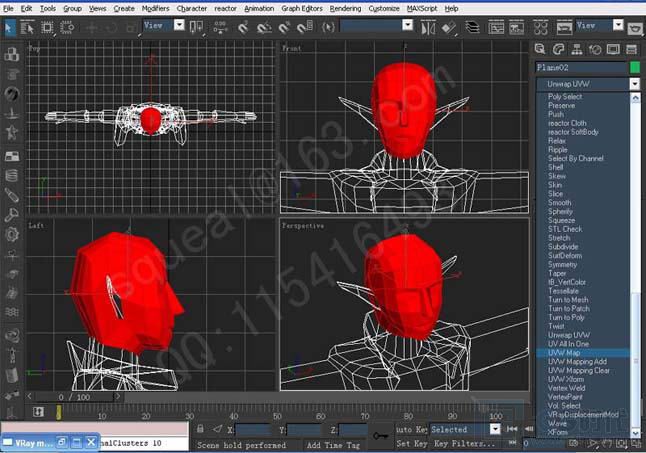
Task: Switch to the Hierarchy command panel tab
Action: [x=577, y=49]
